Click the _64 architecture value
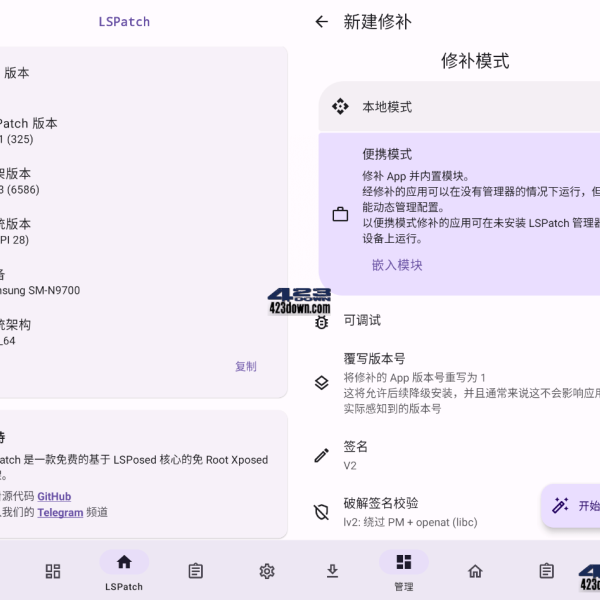This screenshot has width=600, height=600. 8,341
